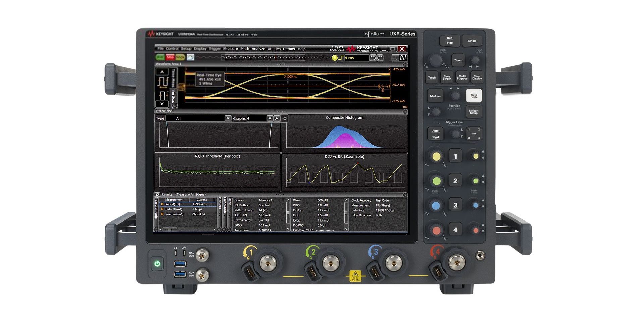Toggle channel 3 with the front-panel button

[x=455, y=205]
